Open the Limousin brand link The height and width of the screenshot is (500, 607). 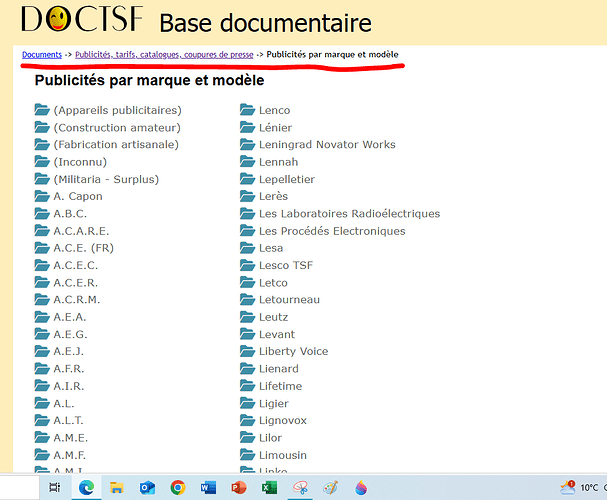click(x=283, y=455)
